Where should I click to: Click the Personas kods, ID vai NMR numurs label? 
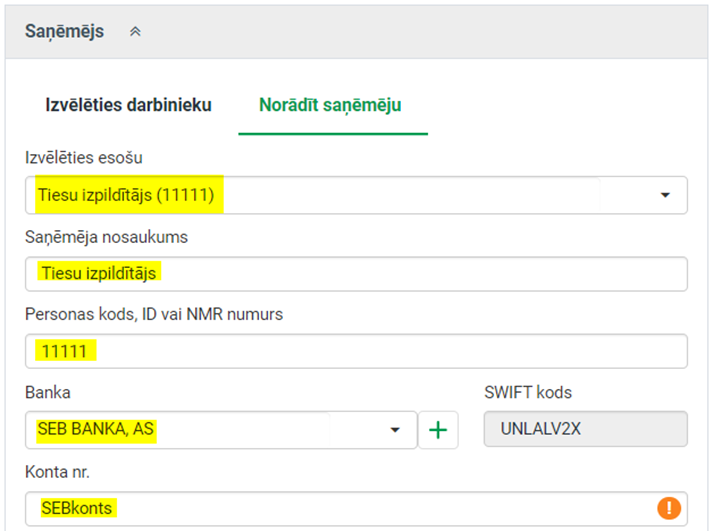pos(154,315)
